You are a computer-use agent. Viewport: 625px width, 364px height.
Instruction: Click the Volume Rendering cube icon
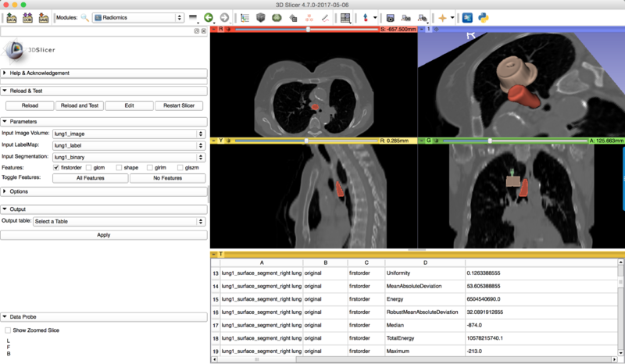click(261, 17)
